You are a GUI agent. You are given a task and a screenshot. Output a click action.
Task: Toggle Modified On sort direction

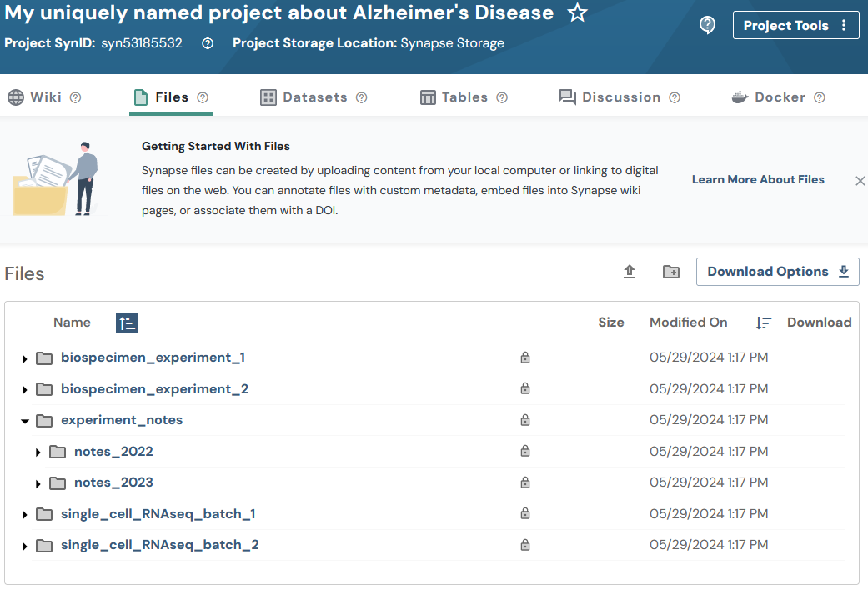(764, 322)
